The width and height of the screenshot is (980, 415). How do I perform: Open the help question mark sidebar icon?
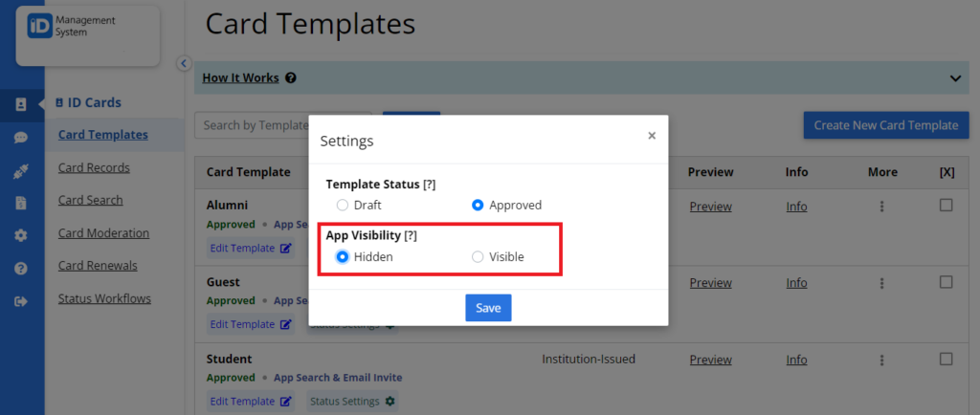tap(21, 269)
